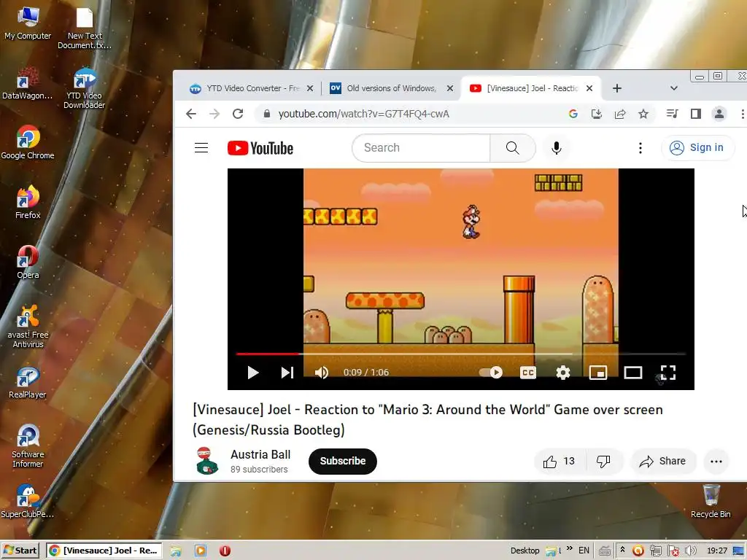The width and height of the screenshot is (747, 560).
Task: Launch RealPlayer desktop shortcut
Action: (x=28, y=382)
